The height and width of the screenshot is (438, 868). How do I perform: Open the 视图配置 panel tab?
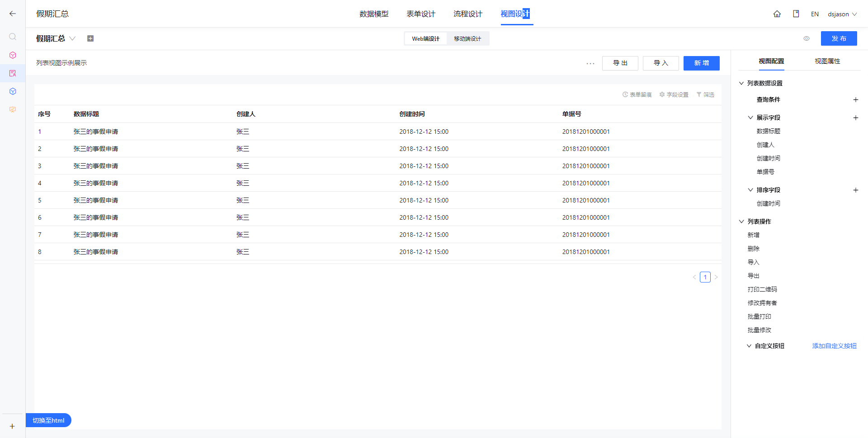[771, 61]
